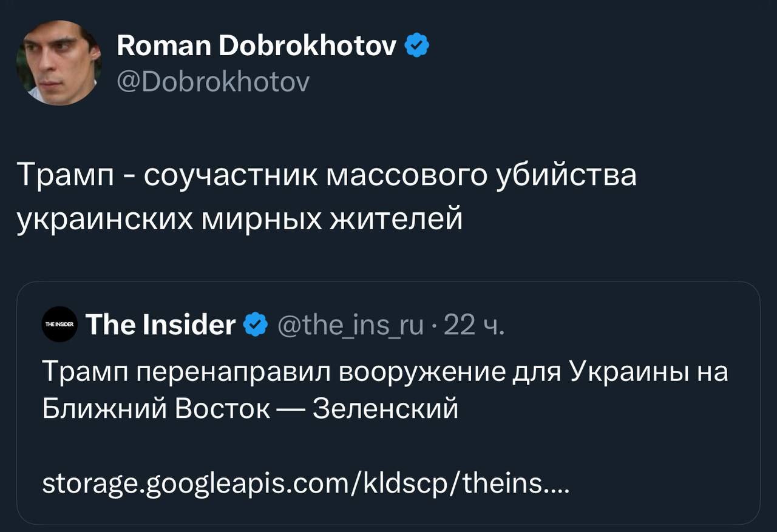777x532 pixels.
Task: Open The Insider account name
Action: tap(161, 325)
